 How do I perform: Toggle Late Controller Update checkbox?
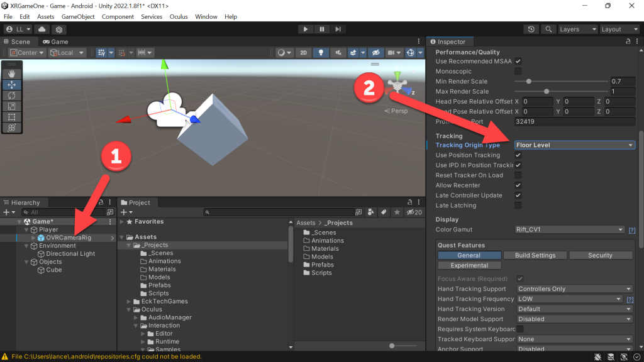(518, 195)
